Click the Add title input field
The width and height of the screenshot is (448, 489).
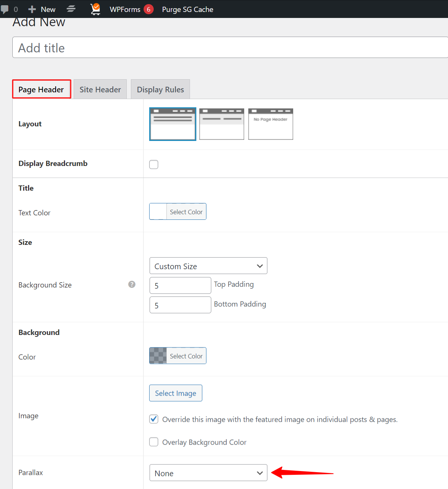pyautogui.click(x=230, y=47)
